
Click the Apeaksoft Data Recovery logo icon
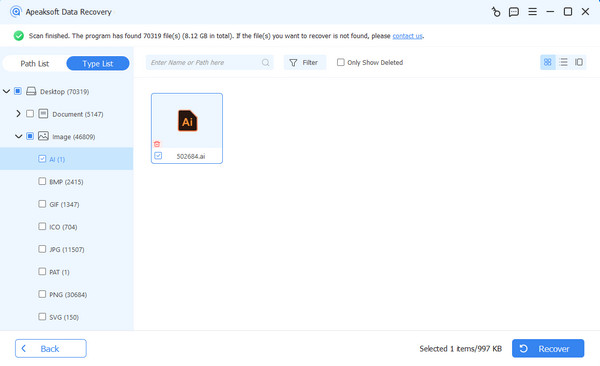(x=15, y=11)
